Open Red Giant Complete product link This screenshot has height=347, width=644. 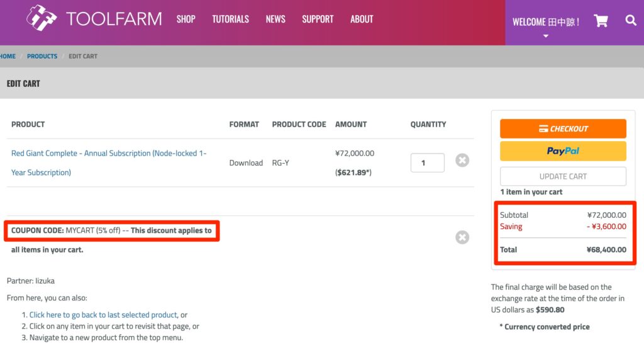tap(108, 163)
